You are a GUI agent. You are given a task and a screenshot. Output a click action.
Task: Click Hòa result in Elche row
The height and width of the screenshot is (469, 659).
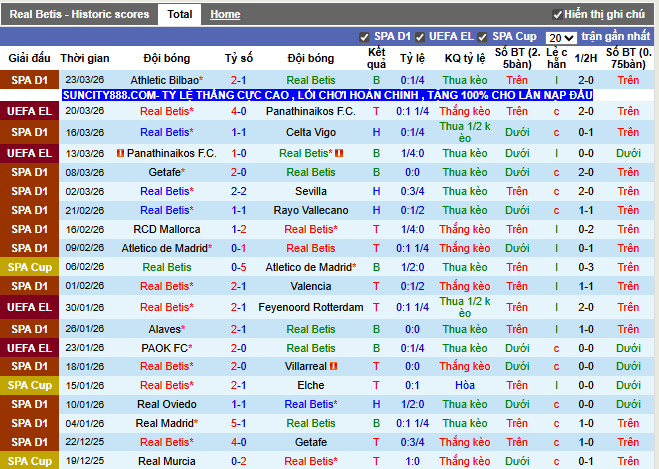coord(465,385)
